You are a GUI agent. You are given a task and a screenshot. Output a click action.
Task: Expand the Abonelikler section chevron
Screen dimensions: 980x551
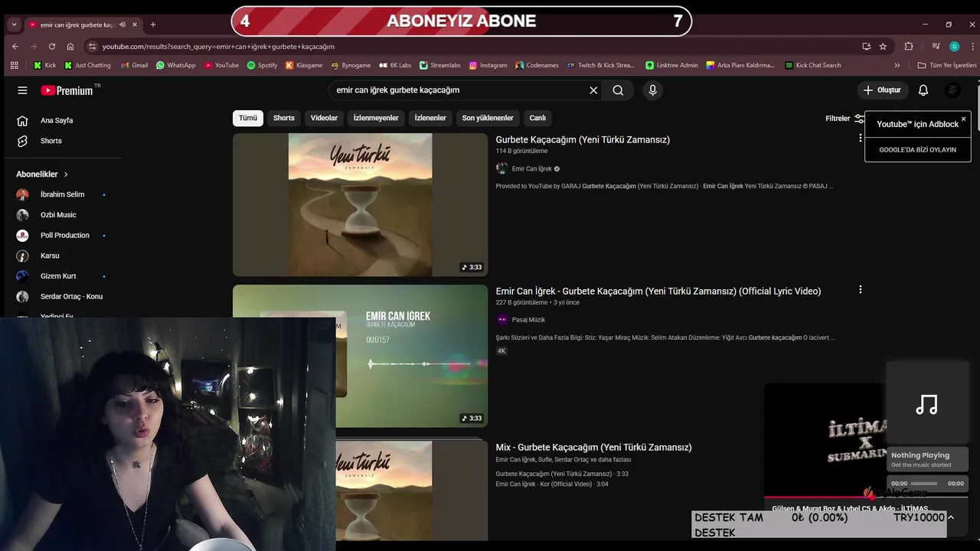click(x=66, y=174)
